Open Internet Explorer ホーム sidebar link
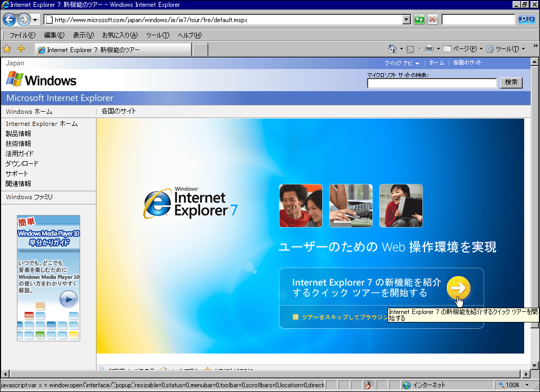This screenshot has height=392, width=540. [42, 124]
